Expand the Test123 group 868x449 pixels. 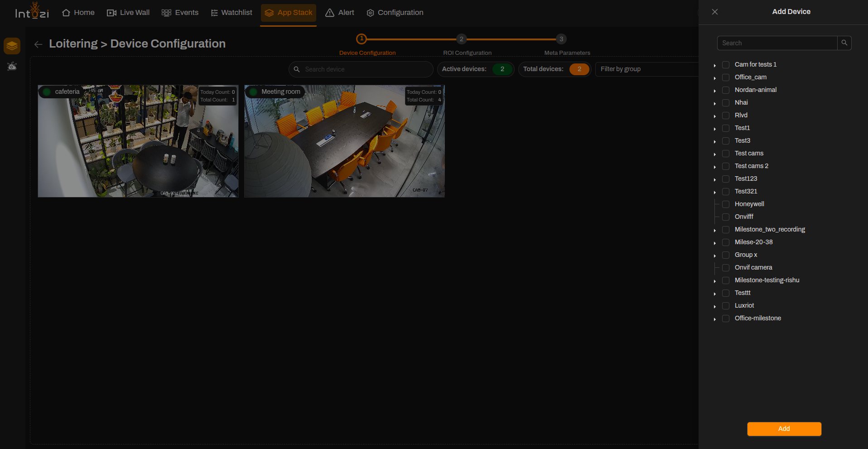coord(715,180)
